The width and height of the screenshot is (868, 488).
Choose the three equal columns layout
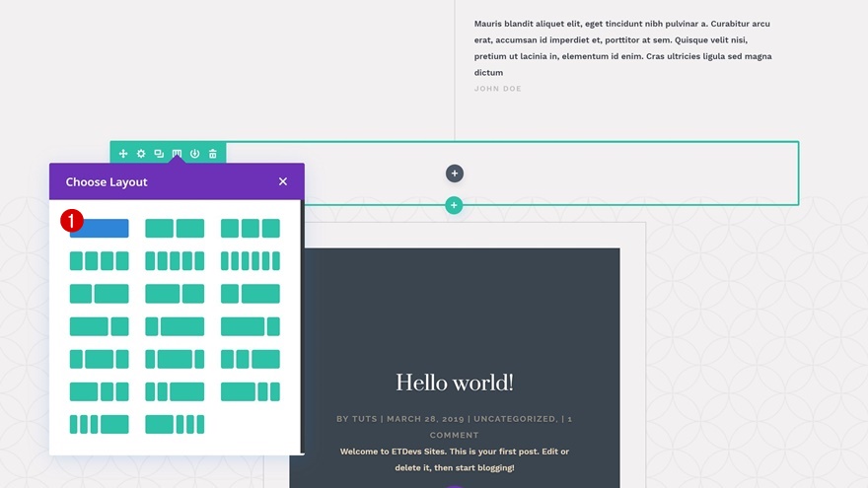click(x=251, y=228)
